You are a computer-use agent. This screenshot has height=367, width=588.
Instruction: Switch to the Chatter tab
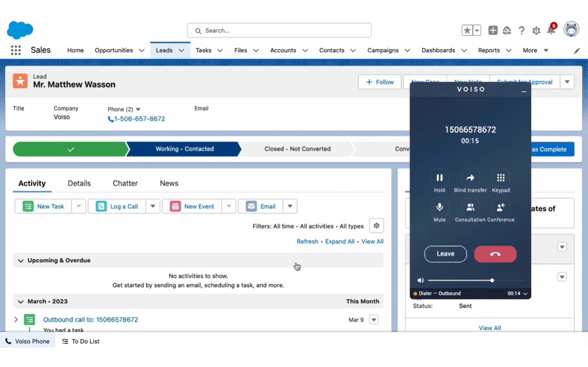(x=125, y=183)
